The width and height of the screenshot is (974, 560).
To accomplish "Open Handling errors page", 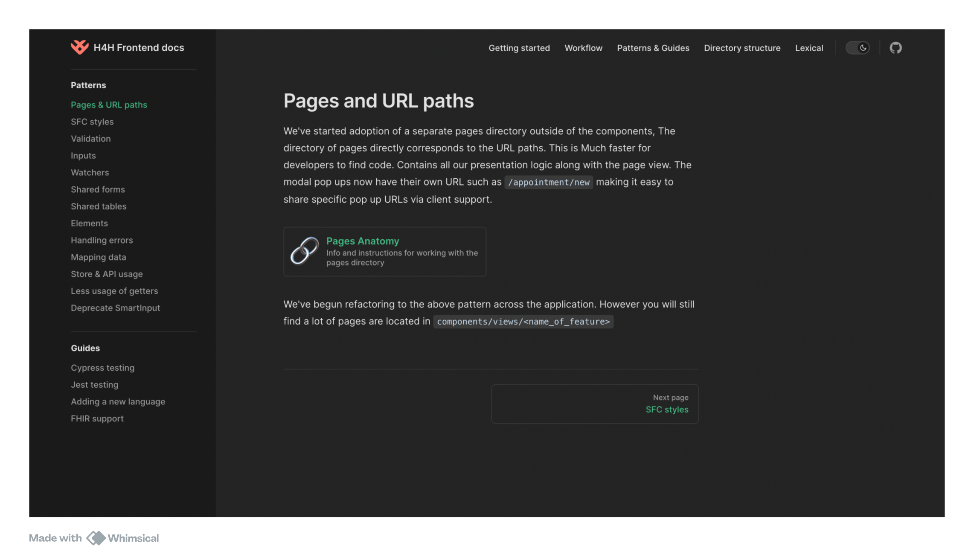I will (x=102, y=241).
